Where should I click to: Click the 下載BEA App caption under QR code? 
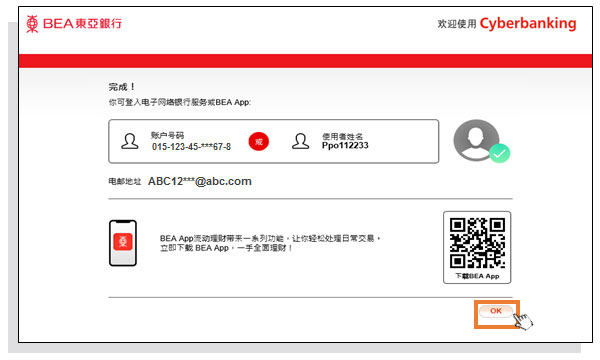pyautogui.click(x=477, y=276)
